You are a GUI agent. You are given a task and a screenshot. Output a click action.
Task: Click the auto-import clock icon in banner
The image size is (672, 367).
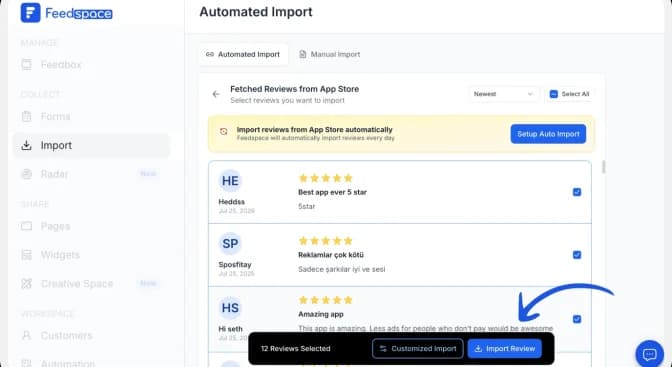coord(224,132)
